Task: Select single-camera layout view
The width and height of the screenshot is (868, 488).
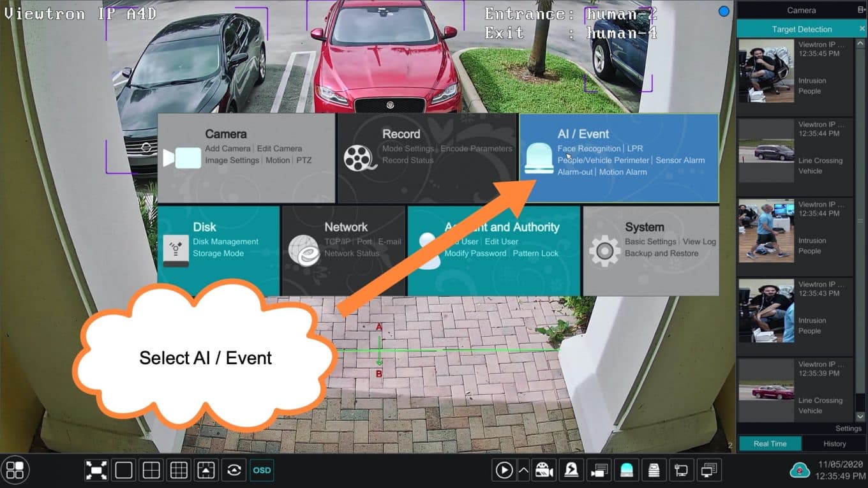Action: click(x=124, y=470)
